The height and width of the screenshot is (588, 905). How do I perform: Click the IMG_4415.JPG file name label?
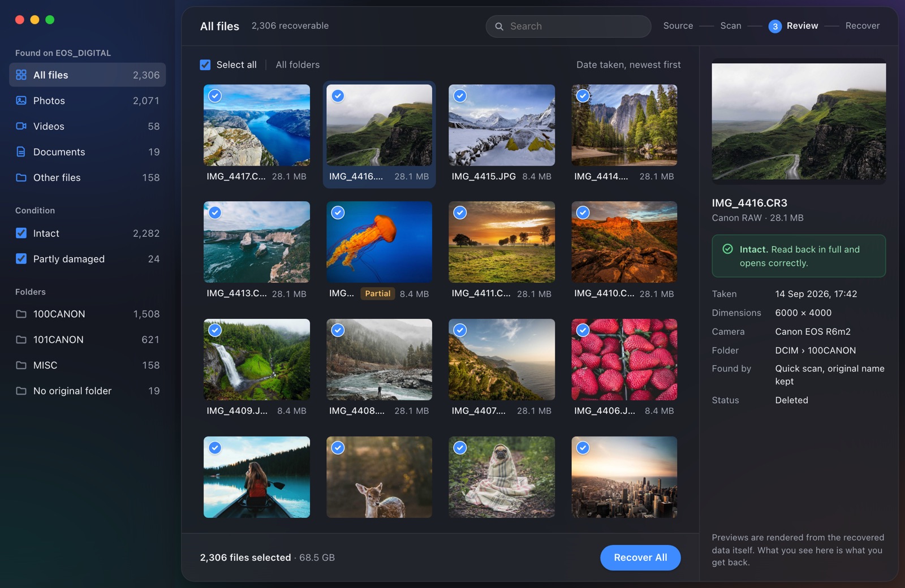point(484,176)
